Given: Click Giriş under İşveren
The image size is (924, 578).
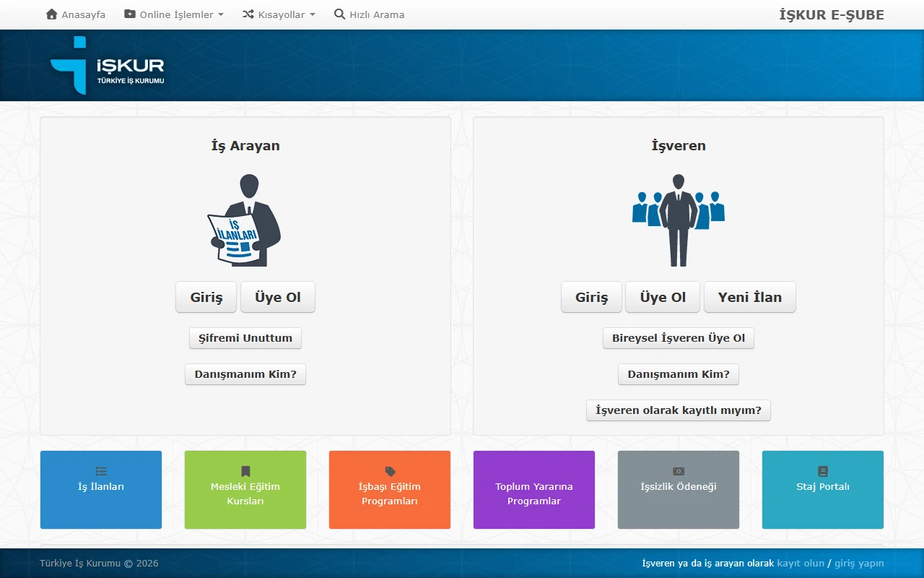Looking at the screenshot, I should tap(592, 297).
